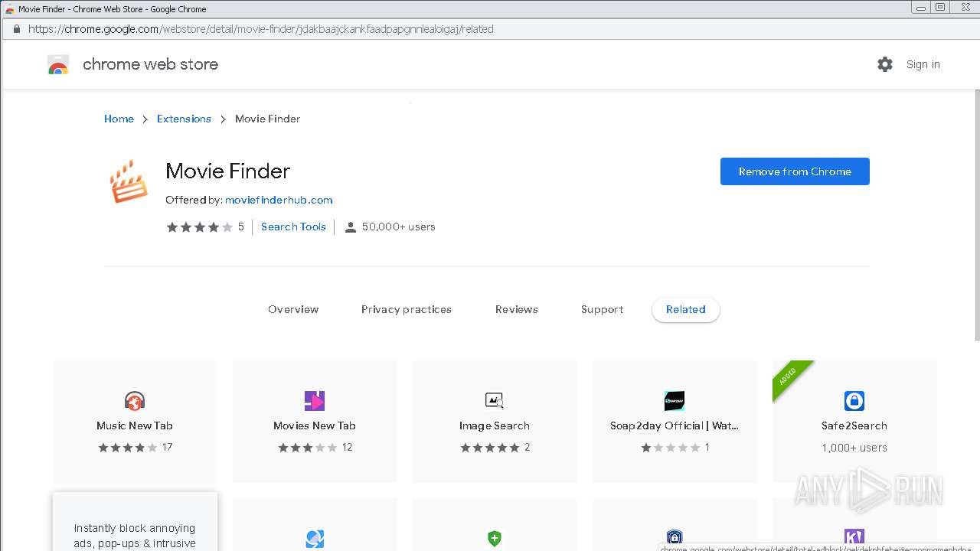Viewport: 980px width, 551px height.
Task: Click the Safe2Search lock icon
Action: click(x=854, y=401)
